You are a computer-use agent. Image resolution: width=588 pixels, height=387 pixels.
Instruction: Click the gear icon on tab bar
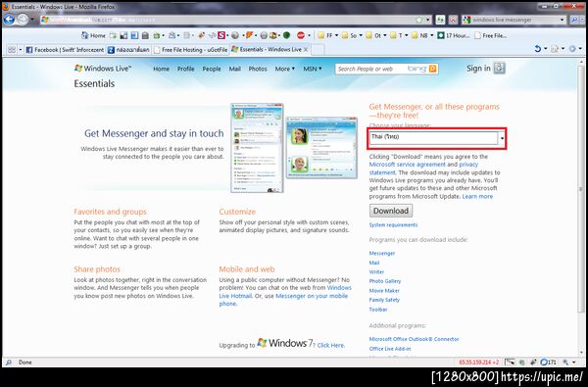pos(572,49)
